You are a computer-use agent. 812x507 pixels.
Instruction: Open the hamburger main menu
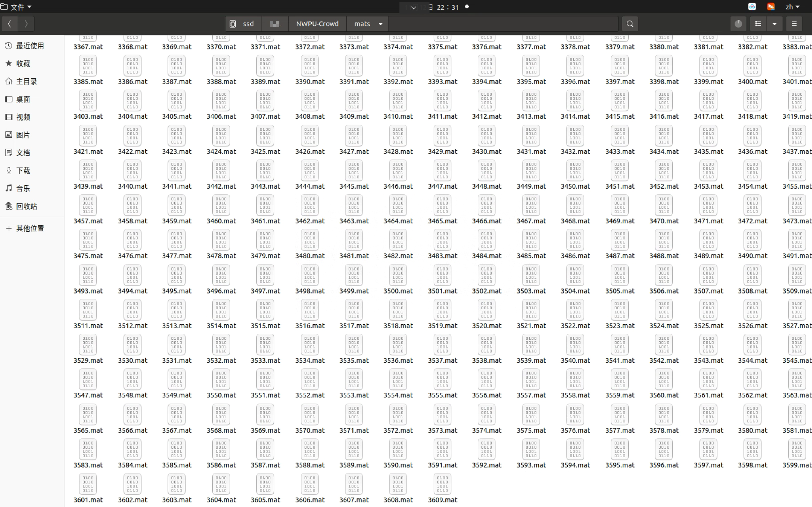794,24
